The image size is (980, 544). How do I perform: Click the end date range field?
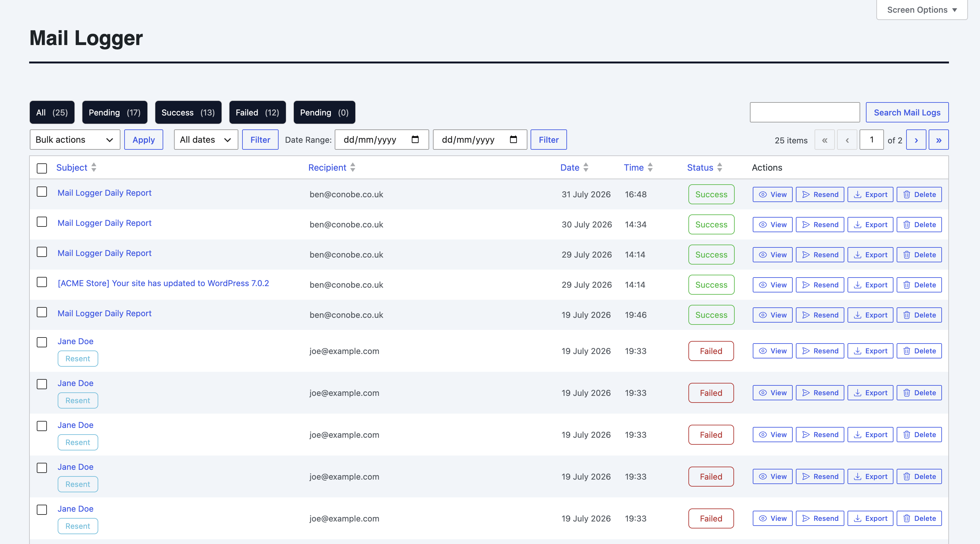480,140
